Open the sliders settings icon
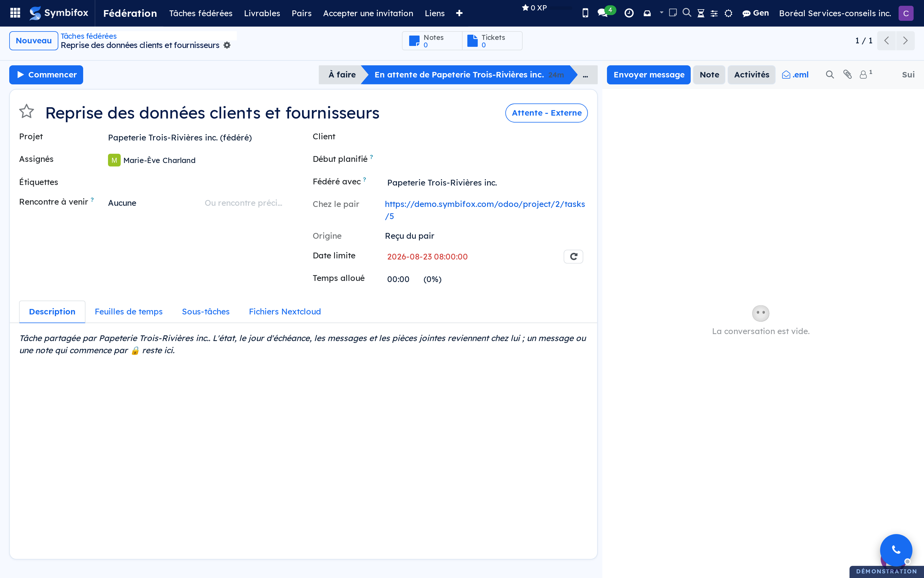 click(714, 13)
